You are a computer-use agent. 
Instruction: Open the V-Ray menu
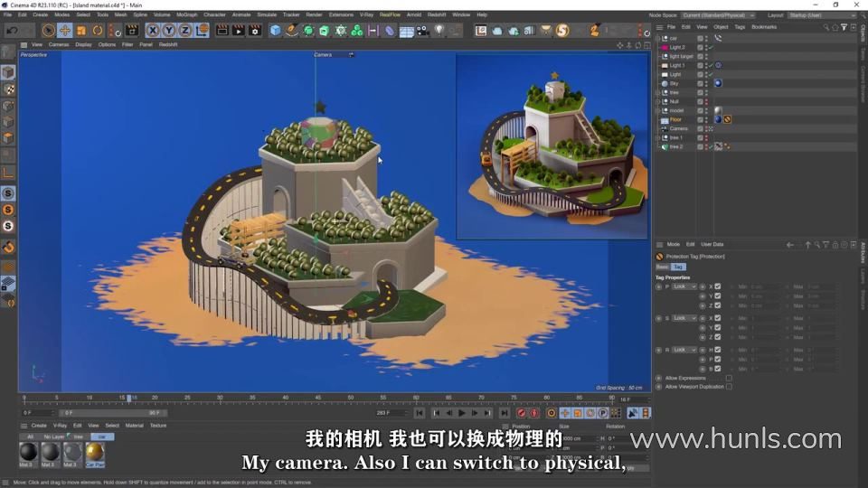(x=366, y=15)
